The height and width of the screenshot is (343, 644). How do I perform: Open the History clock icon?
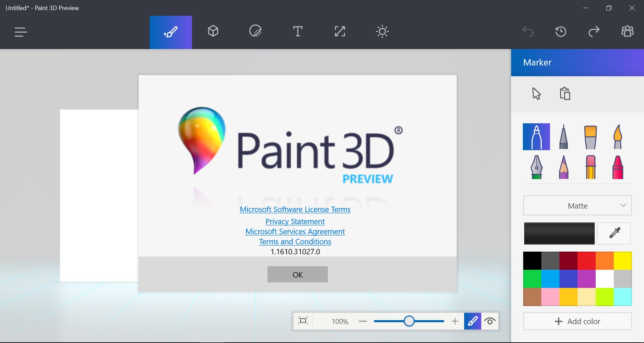pyautogui.click(x=561, y=32)
